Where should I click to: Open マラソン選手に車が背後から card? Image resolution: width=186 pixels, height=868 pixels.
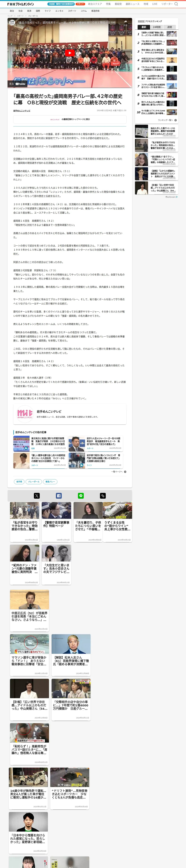pos(29,655)
